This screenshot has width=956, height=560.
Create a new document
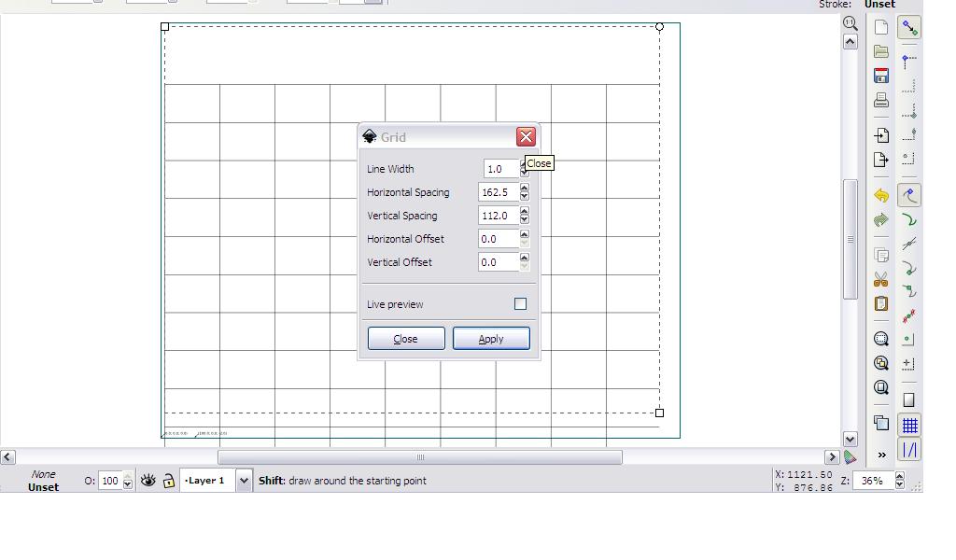pyautogui.click(x=880, y=28)
